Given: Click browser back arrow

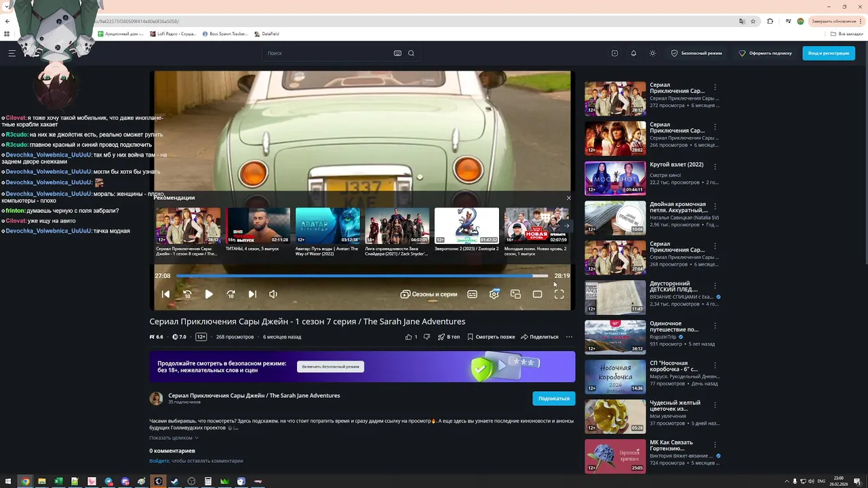Looking at the screenshot, I should pyautogui.click(x=7, y=21).
